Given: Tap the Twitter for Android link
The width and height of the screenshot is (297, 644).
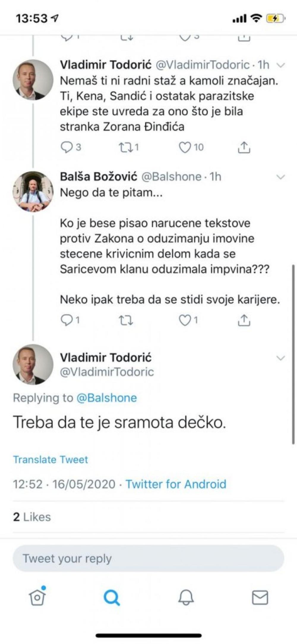Looking at the screenshot, I should pyautogui.click(x=176, y=484).
